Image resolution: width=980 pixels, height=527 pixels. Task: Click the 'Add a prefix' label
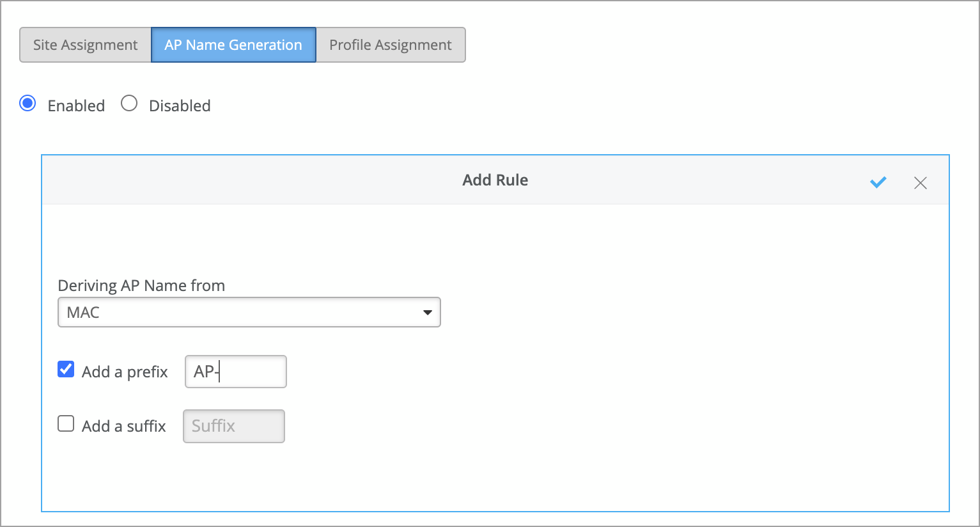(125, 372)
